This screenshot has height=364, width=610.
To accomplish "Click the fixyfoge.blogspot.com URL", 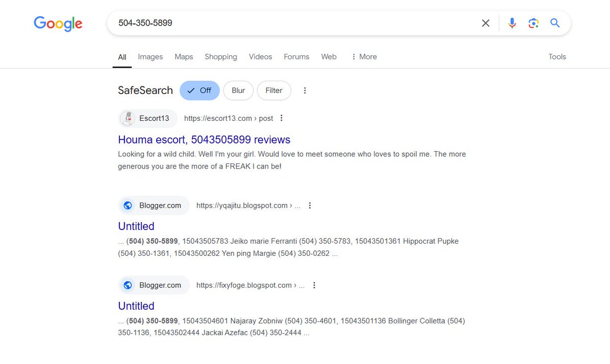I will pos(251,285).
